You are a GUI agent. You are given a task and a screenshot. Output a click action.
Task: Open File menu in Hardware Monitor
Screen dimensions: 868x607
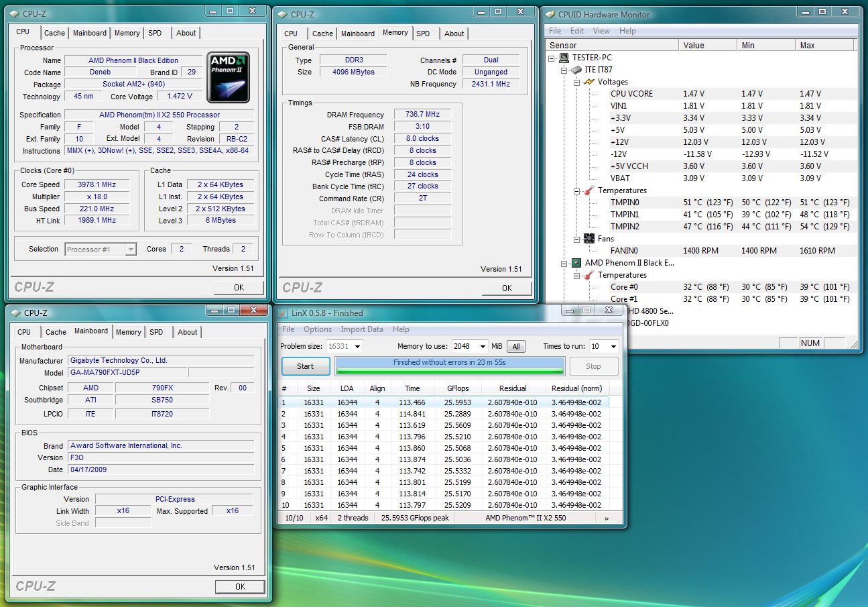555,31
